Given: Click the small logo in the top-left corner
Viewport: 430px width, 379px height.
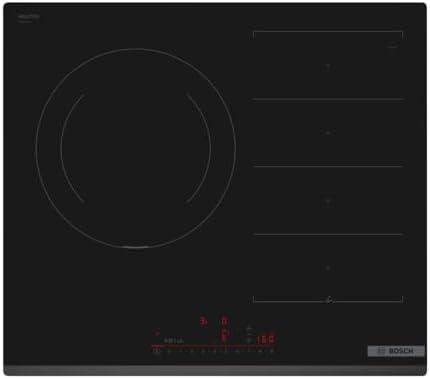Looking at the screenshot, I should [29, 18].
